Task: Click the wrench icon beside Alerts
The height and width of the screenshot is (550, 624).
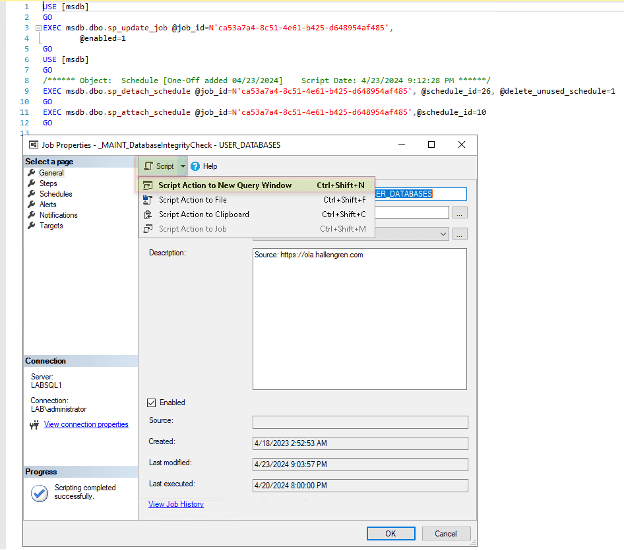Action: pyautogui.click(x=31, y=204)
